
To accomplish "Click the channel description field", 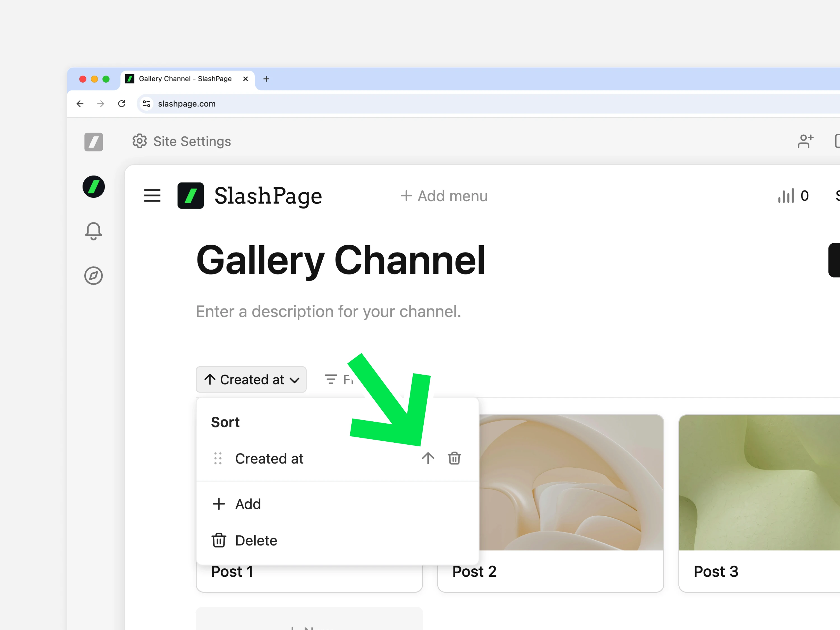I will (328, 311).
